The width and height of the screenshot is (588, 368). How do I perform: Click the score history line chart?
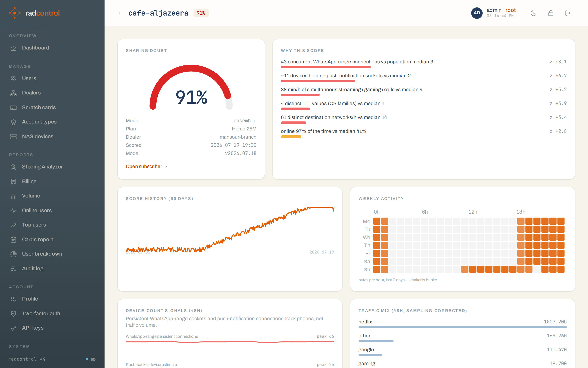click(x=230, y=230)
